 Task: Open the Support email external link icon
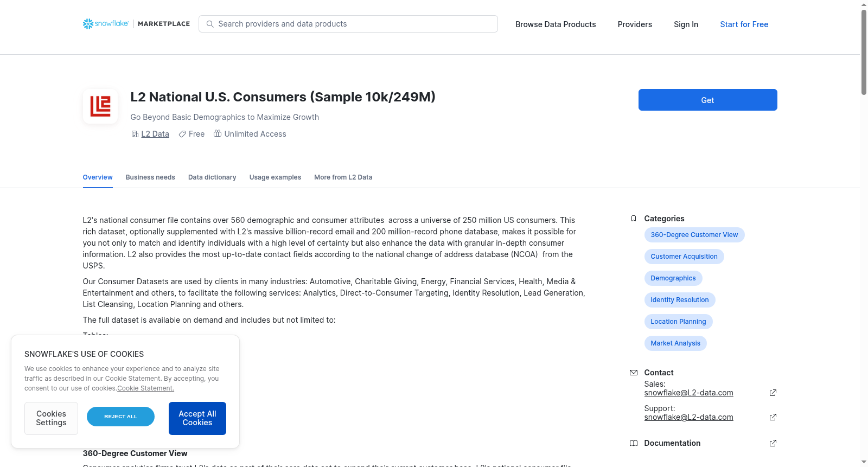pos(773,417)
